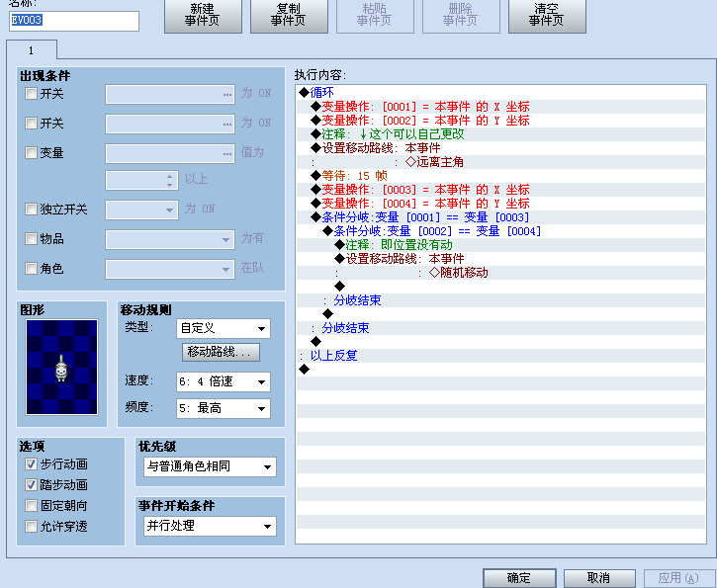Enable the 物品 condition checkbox

point(31,238)
